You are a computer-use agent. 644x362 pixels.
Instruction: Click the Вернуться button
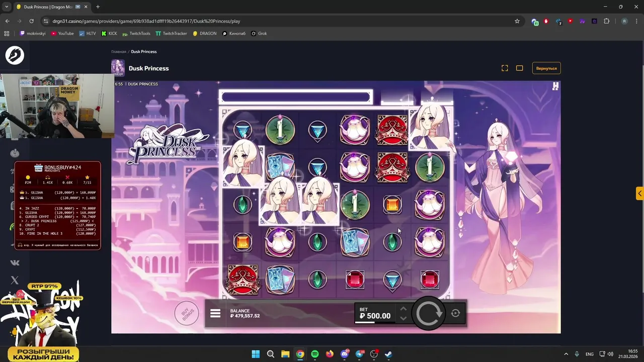tap(546, 68)
